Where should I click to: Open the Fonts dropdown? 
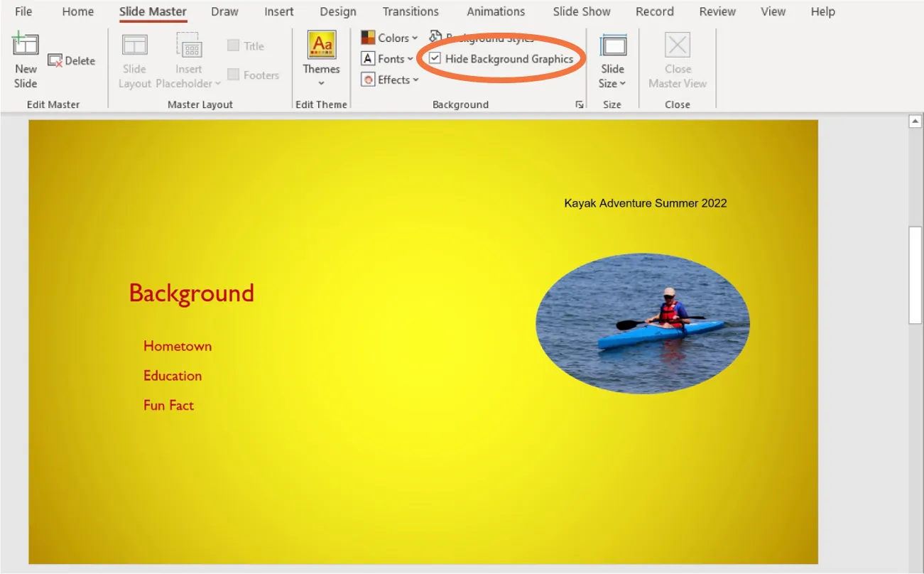pyautogui.click(x=388, y=58)
